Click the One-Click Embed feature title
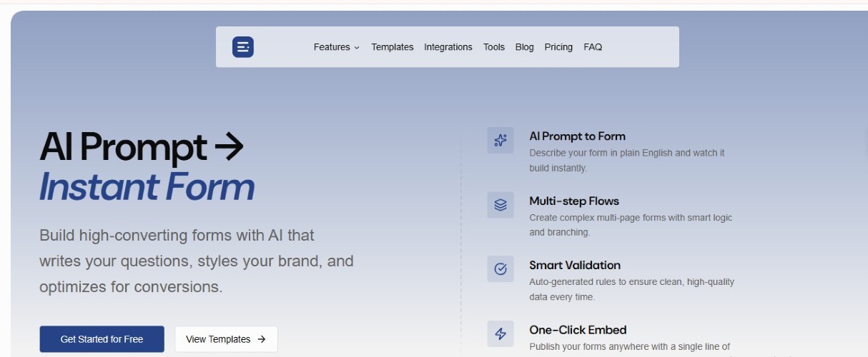 [578, 330]
